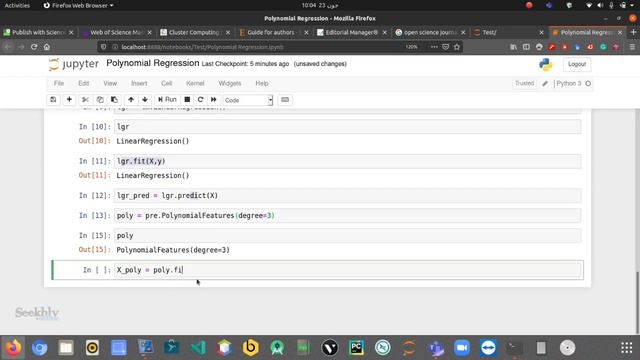
Task: Open the File menu
Action: pos(59,83)
